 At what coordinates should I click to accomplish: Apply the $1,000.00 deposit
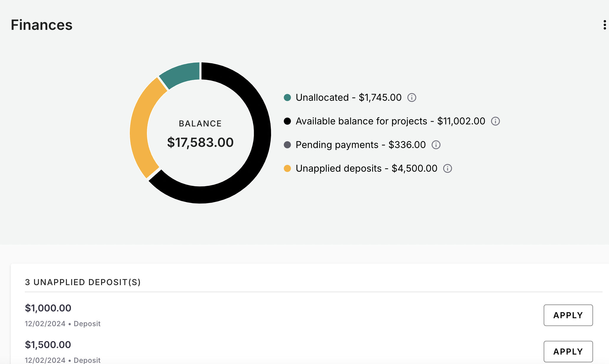point(568,315)
